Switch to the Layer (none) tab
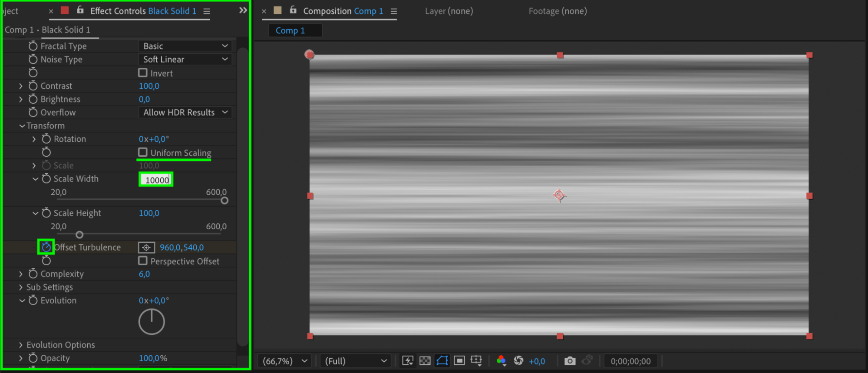This screenshot has height=373, width=868. pyautogui.click(x=449, y=11)
